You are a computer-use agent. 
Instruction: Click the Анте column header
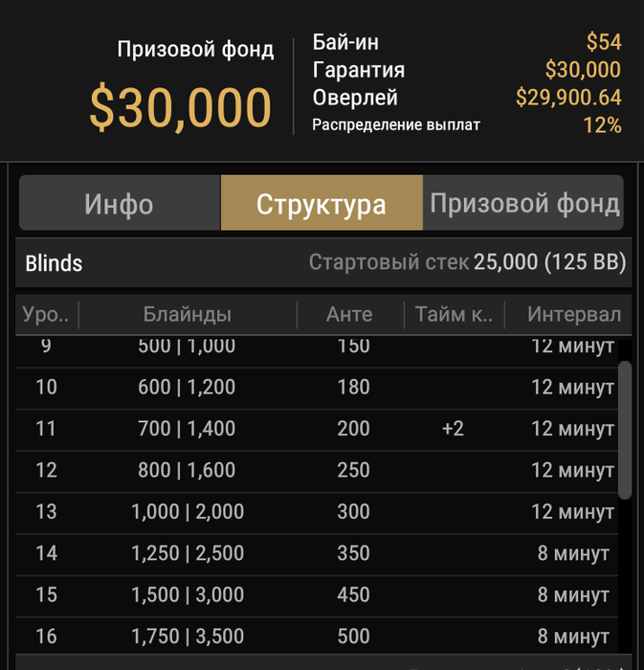(x=350, y=315)
